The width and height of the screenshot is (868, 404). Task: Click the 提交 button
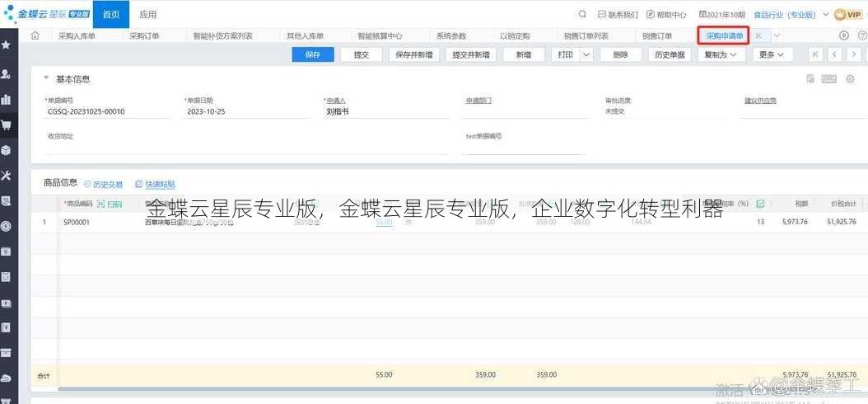point(361,55)
